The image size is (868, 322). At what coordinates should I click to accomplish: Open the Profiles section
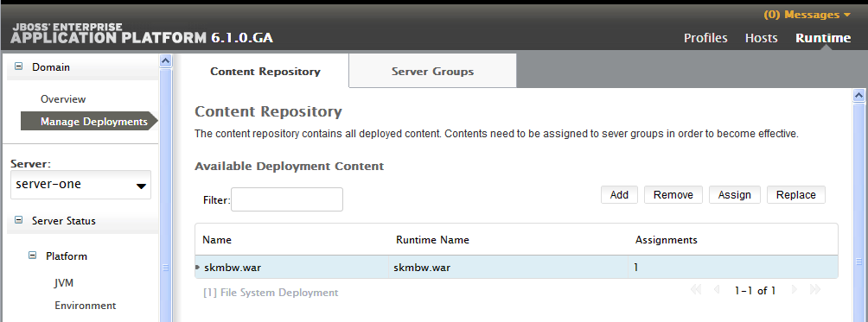705,38
